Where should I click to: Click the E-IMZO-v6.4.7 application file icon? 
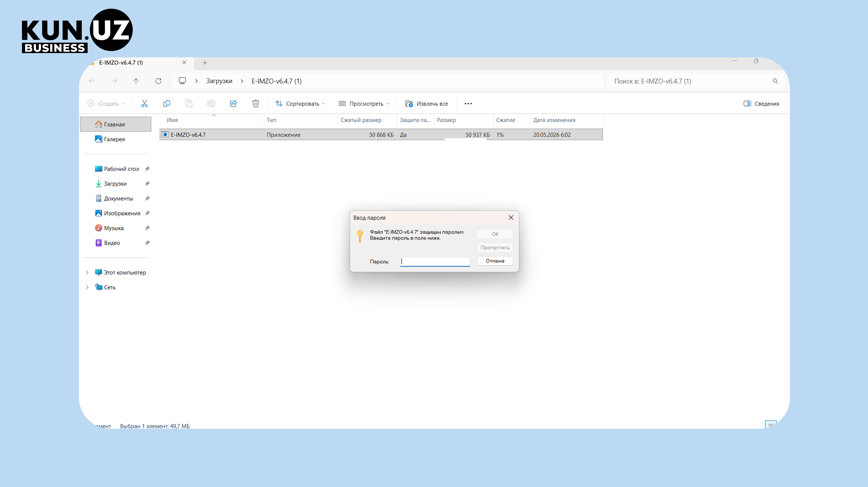tap(165, 134)
